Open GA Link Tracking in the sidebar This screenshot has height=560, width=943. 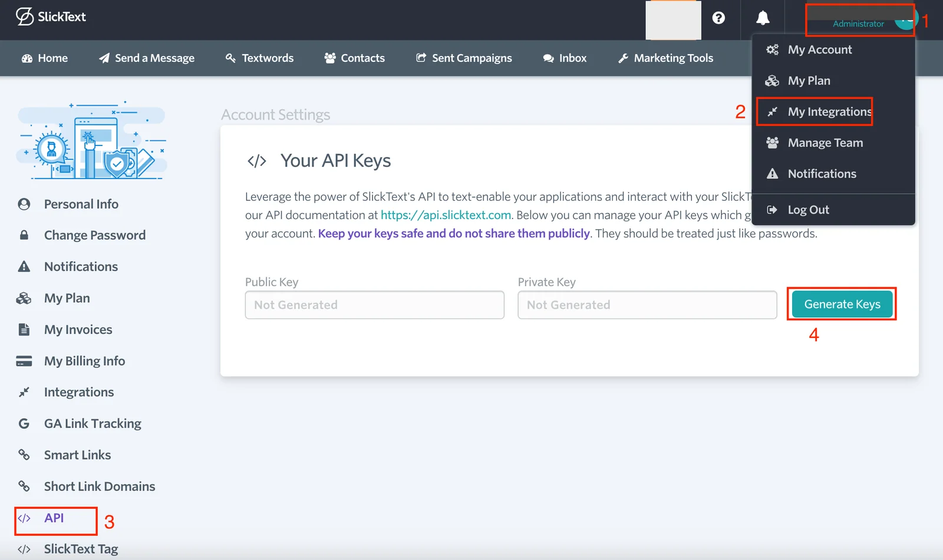click(x=93, y=423)
